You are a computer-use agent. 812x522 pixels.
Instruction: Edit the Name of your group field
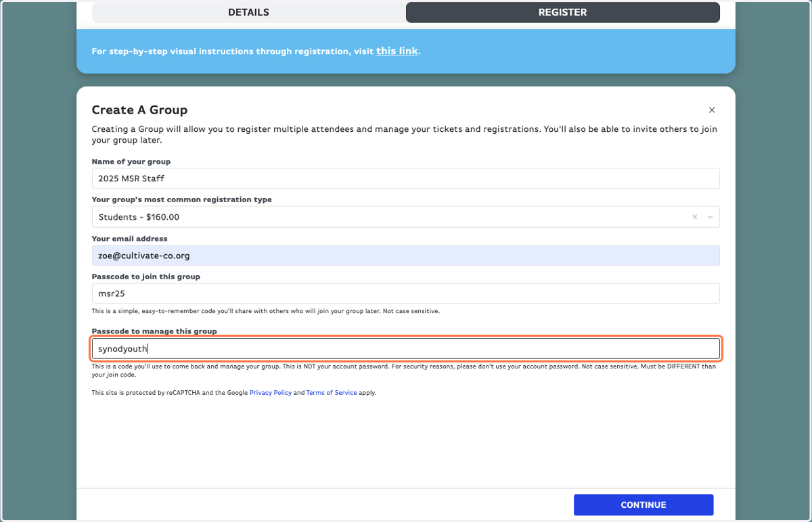coord(405,179)
